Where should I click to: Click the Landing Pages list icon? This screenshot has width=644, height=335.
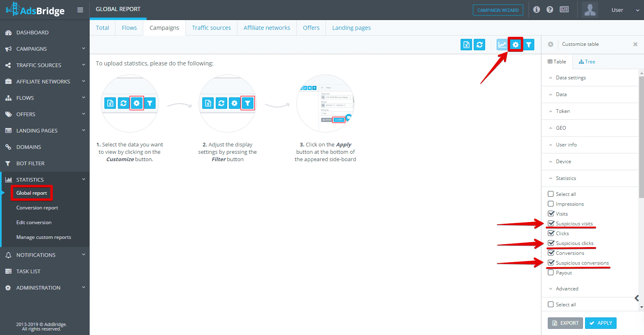pos(8,130)
